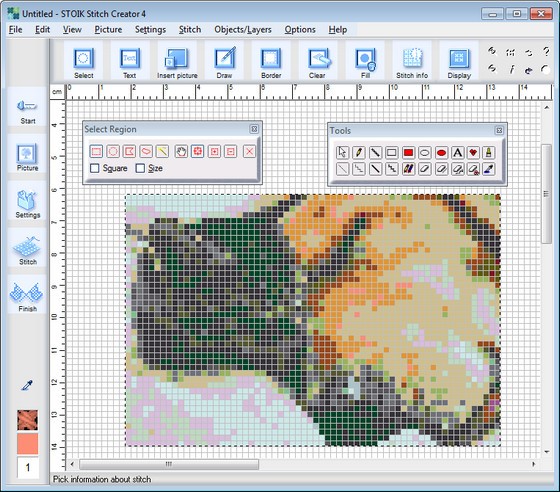
Task: Click the thread texture swatch in sidebar
Action: click(28, 420)
